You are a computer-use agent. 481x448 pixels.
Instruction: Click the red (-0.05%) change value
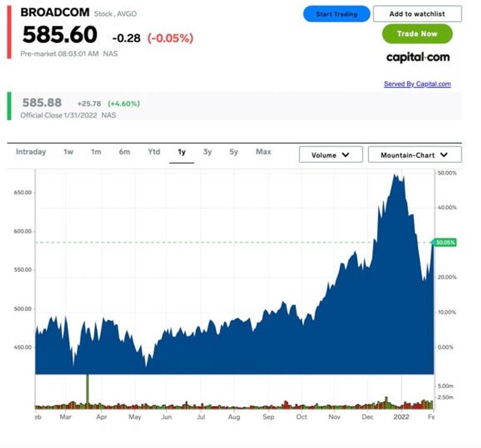pyautogui.click(x=170, y=38)
